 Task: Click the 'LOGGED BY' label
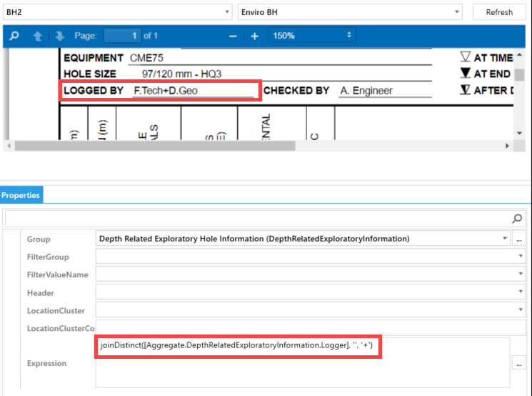[94, 91]
